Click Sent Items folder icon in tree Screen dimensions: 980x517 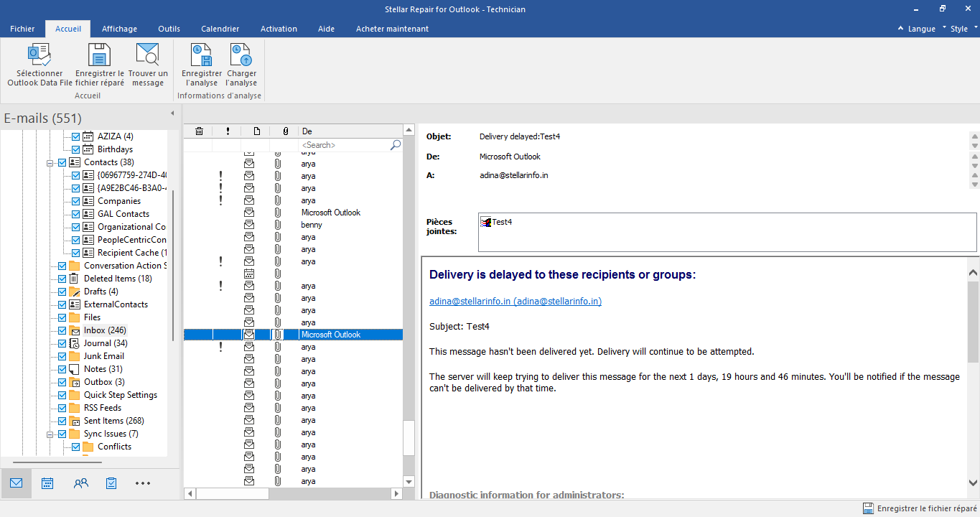pyautogui.click(x=74, y=421)
